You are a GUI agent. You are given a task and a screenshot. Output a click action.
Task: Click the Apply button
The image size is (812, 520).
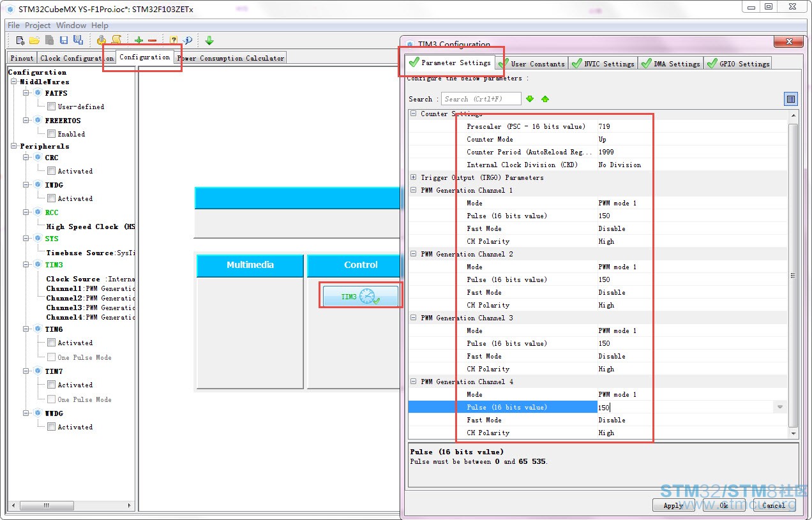click(673, 505)
